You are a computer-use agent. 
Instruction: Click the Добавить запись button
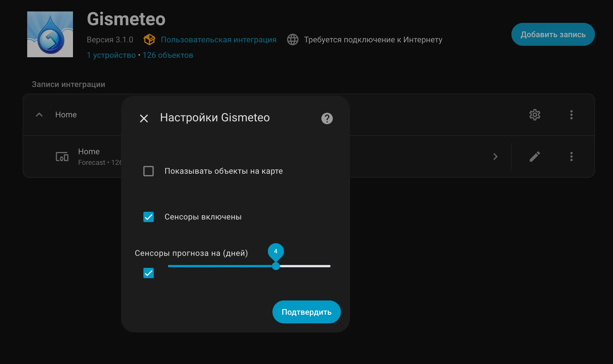click(x=553, y=34)
